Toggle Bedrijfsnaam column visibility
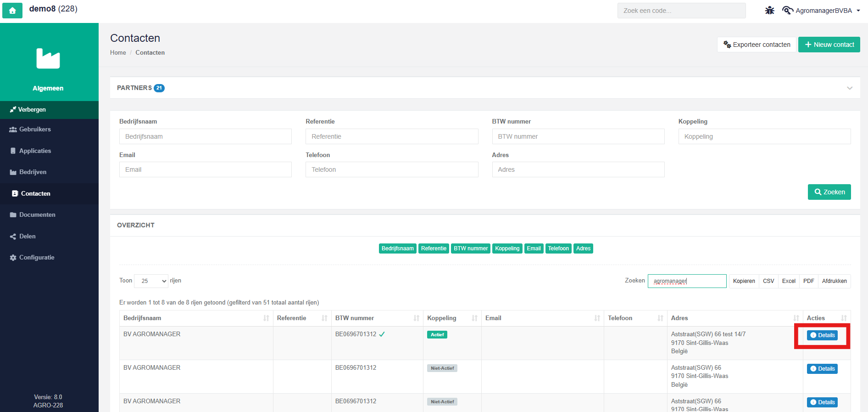868x412 pixels. tap(398, 248)
